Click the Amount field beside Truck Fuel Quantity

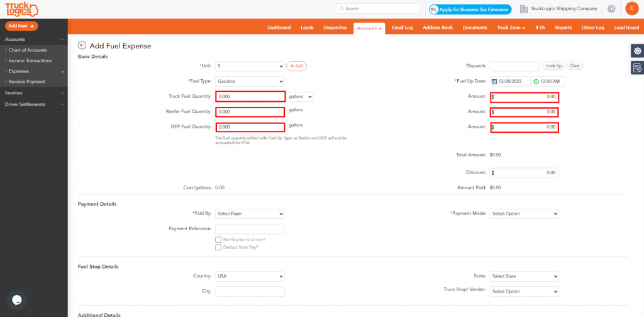pyautogui.click(x=525, y=97)
